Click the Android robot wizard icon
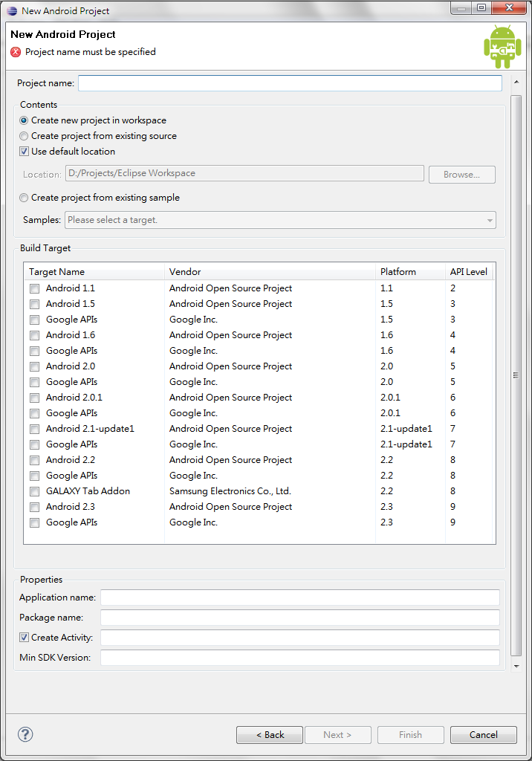This screenshot has height=761, width=532. pyautogui.click(x=502, y=47)
